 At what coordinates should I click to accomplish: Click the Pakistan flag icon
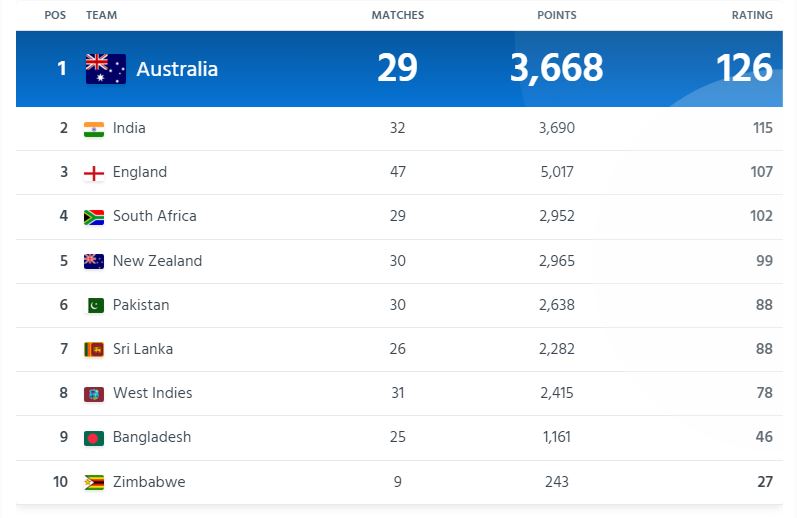[x=94, y=305]
